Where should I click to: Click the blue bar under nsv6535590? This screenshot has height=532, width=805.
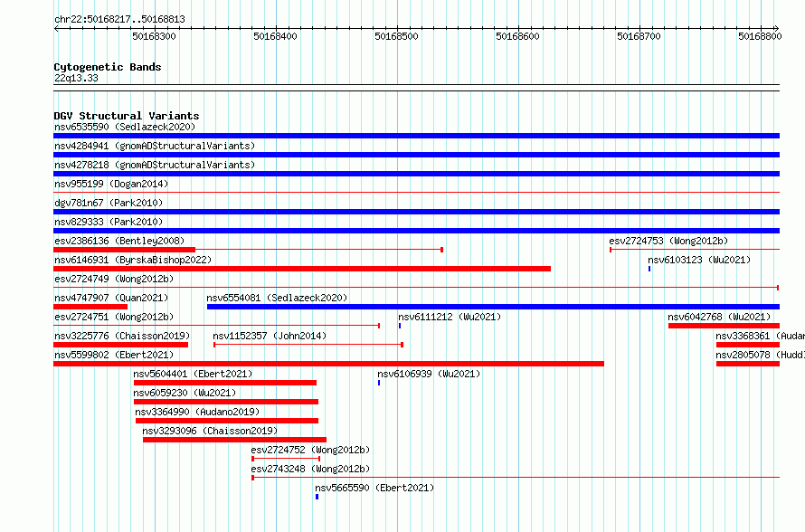pos(416,136)
